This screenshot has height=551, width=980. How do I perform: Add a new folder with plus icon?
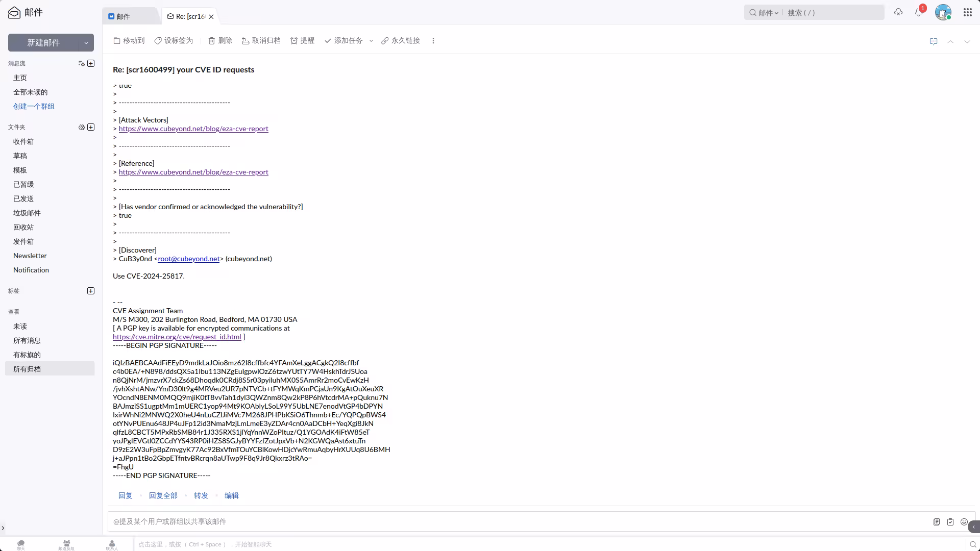coord(91,127)
